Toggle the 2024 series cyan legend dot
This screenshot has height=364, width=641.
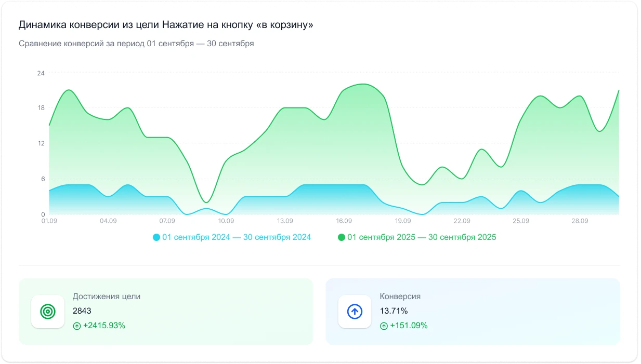156,237
